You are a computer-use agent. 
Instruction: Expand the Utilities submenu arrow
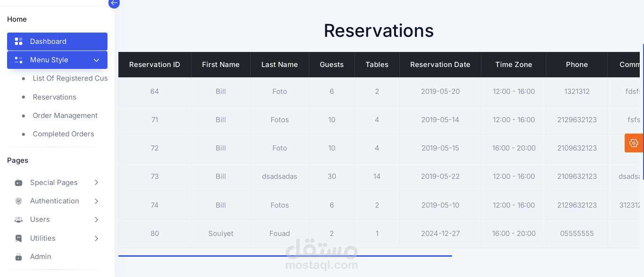pyautogui.click(x=96, y=238)
